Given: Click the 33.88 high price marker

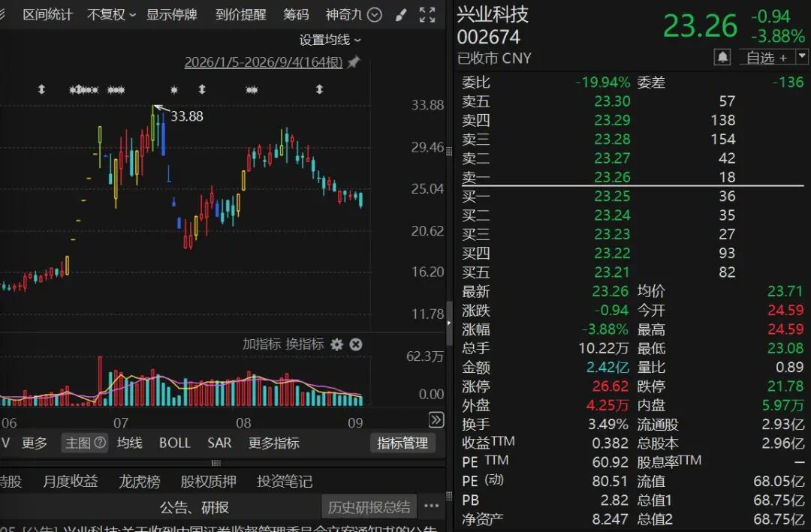Looking at the screenshot, I should point(187,116).
